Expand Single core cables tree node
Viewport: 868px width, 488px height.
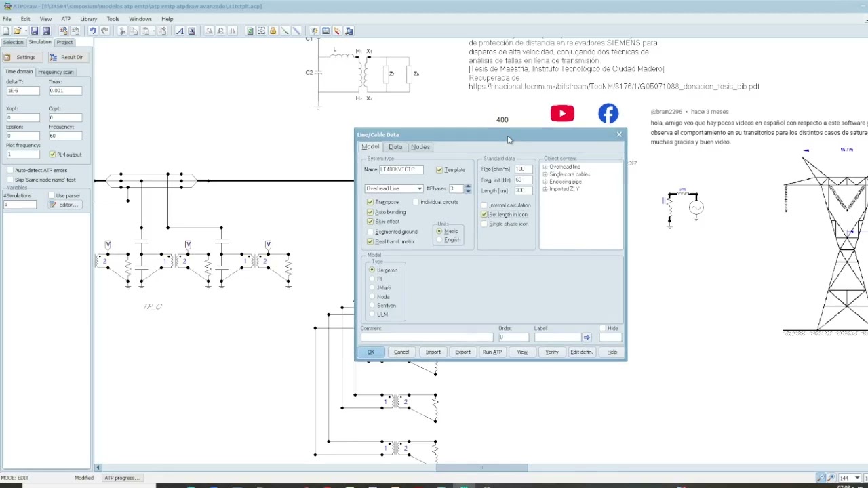tap(545, 174)
